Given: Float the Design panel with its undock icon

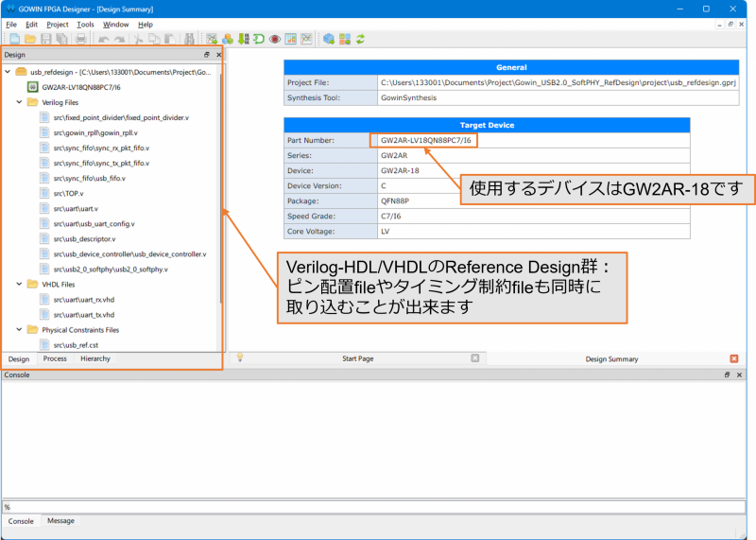Looking at the screenshot, I should (x=206, y=55).
